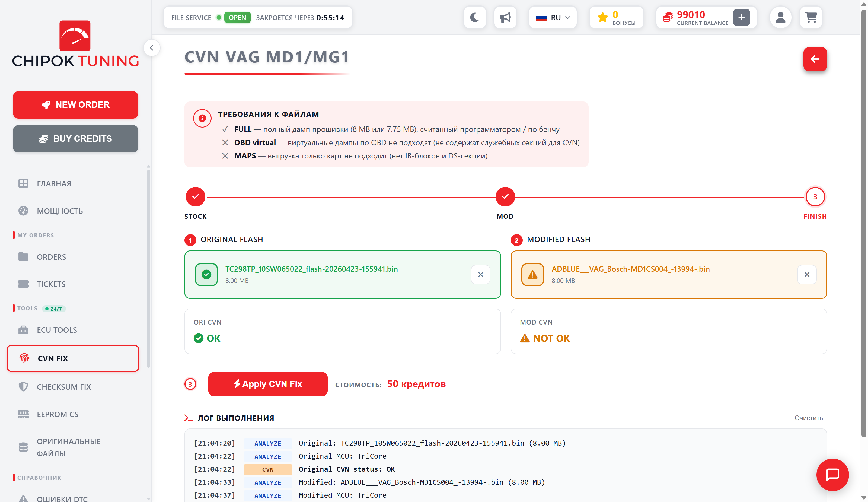The image size is (868, 502).
Task: Add balance with plus button
Action: [x=741, y=18]
